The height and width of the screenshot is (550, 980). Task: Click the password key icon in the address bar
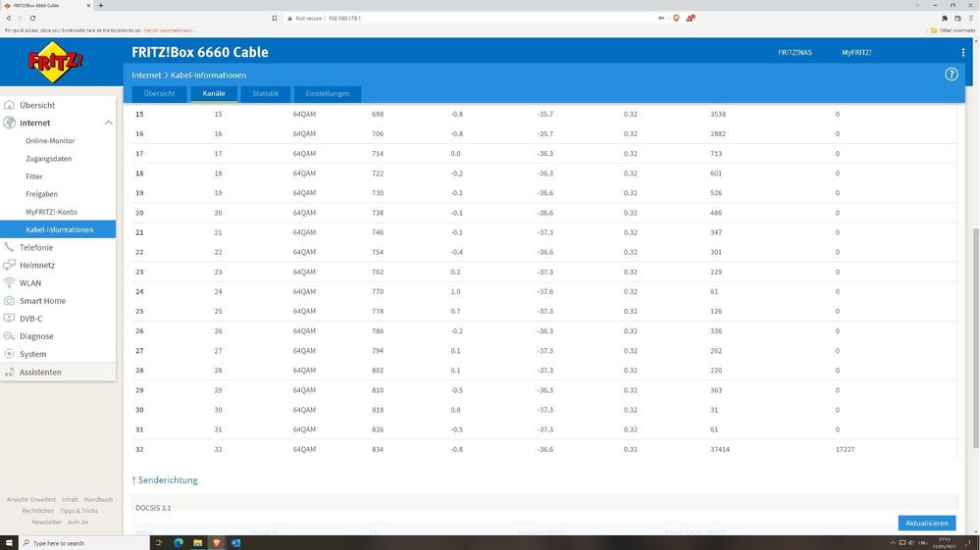[661, 18]
